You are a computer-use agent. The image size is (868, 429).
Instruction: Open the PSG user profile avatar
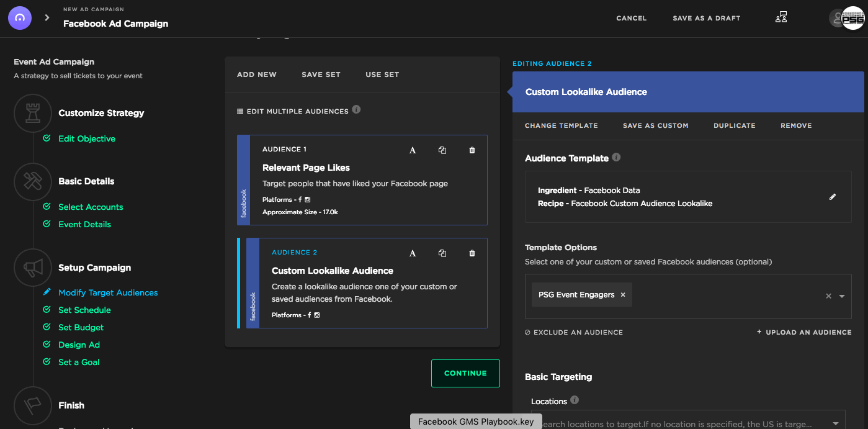coord(852,18)
